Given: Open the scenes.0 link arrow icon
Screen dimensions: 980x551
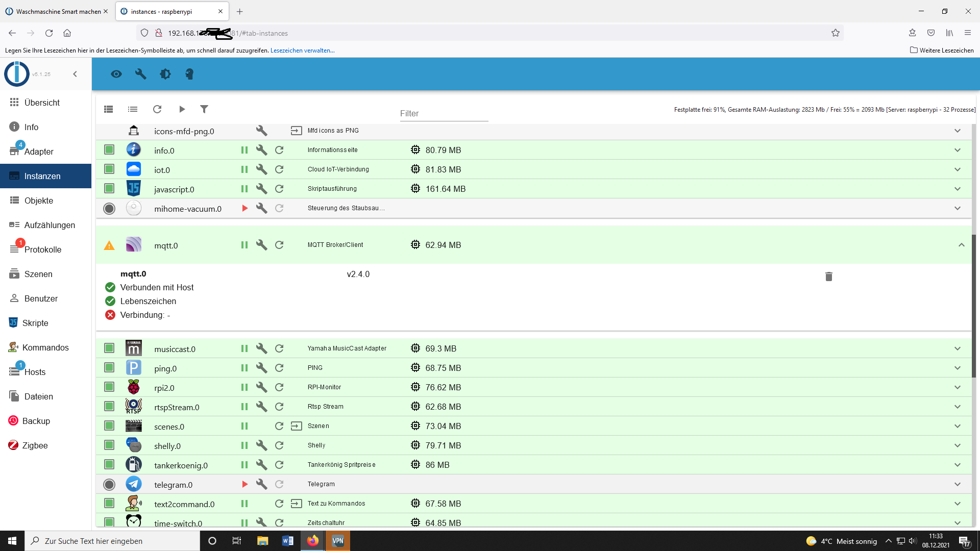Looking at the screenshot, I should [297, 426].
